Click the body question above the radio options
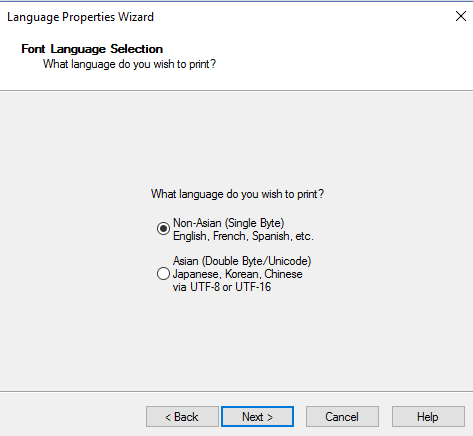This screenshot has width=473, height=436. (237, 194)
